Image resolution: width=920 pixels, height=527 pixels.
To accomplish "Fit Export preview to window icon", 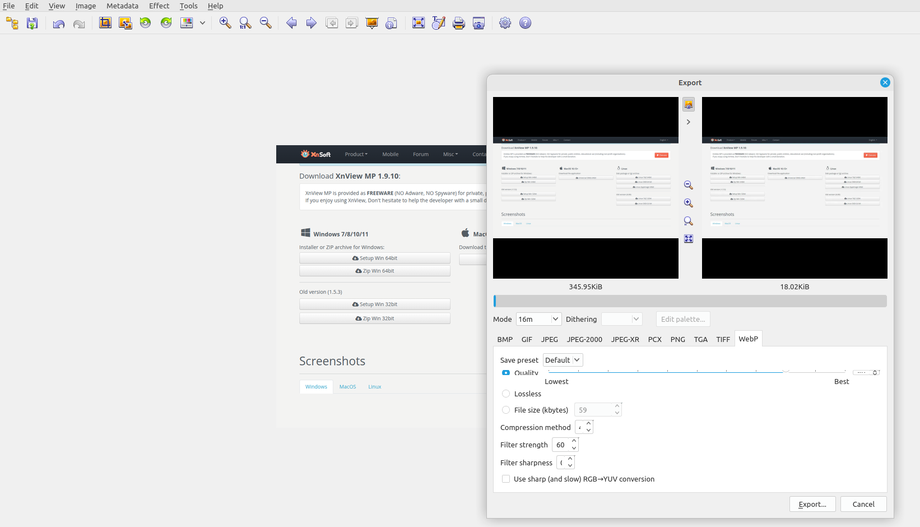I will click(x=688, y=239).
